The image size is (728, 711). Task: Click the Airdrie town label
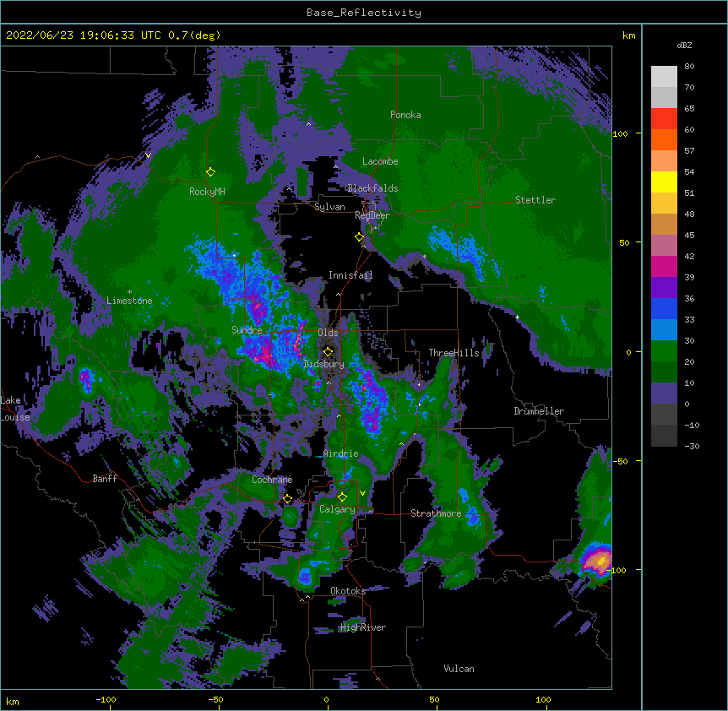[341, 453]
